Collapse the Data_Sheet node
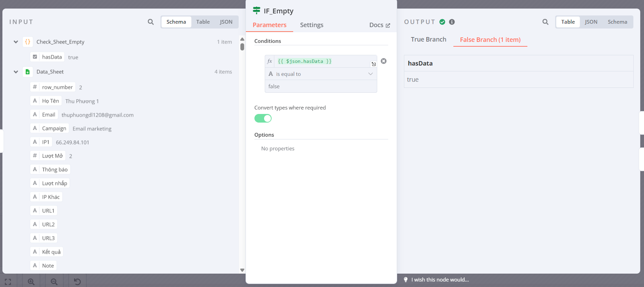 coord(16,72)
